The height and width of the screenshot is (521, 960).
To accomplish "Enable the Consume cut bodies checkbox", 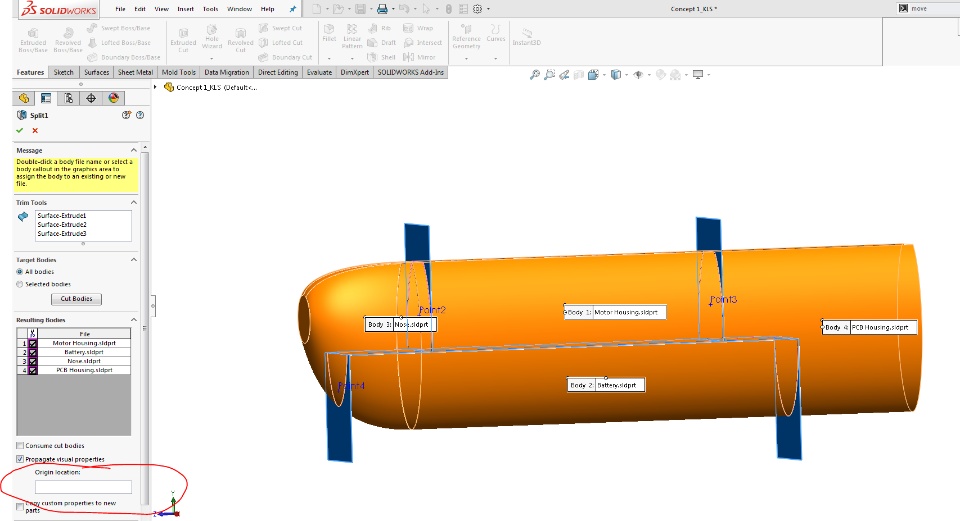I will click(x=20, y=445).
